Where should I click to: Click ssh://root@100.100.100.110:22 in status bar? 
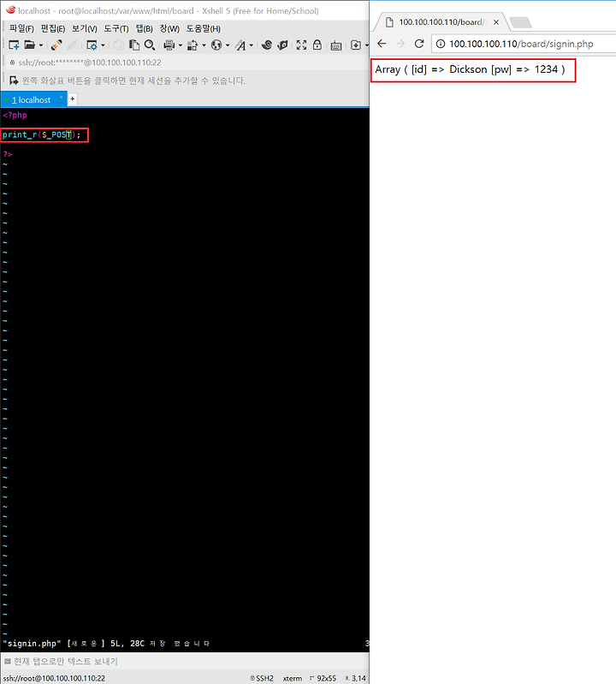pyautogui.click(x=54, y=678)
